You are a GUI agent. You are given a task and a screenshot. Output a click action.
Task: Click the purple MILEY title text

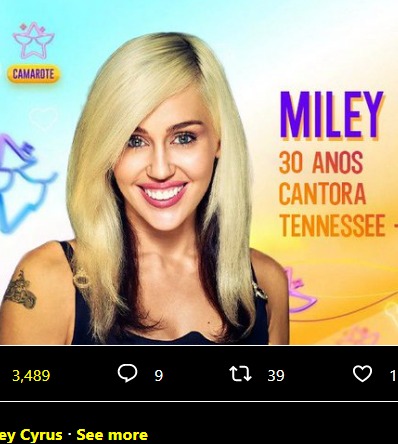point(331,115)
